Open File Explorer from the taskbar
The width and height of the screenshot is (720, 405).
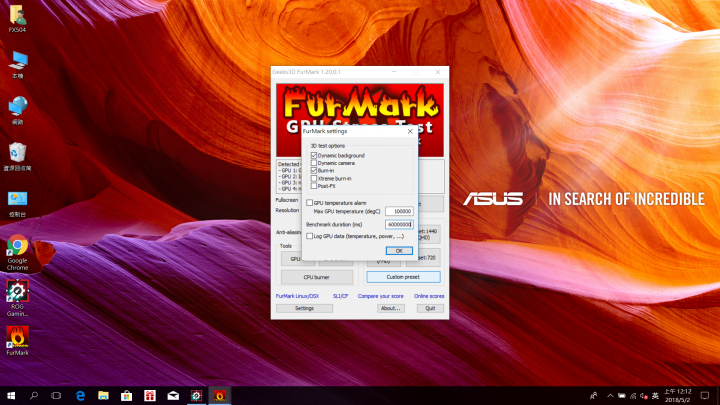click(103, 395)
